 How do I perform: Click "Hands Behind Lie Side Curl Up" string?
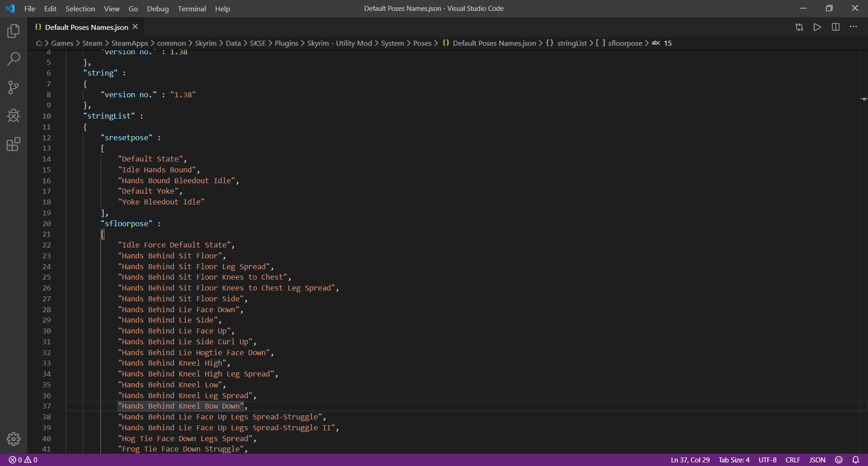[x=185, y=342]
